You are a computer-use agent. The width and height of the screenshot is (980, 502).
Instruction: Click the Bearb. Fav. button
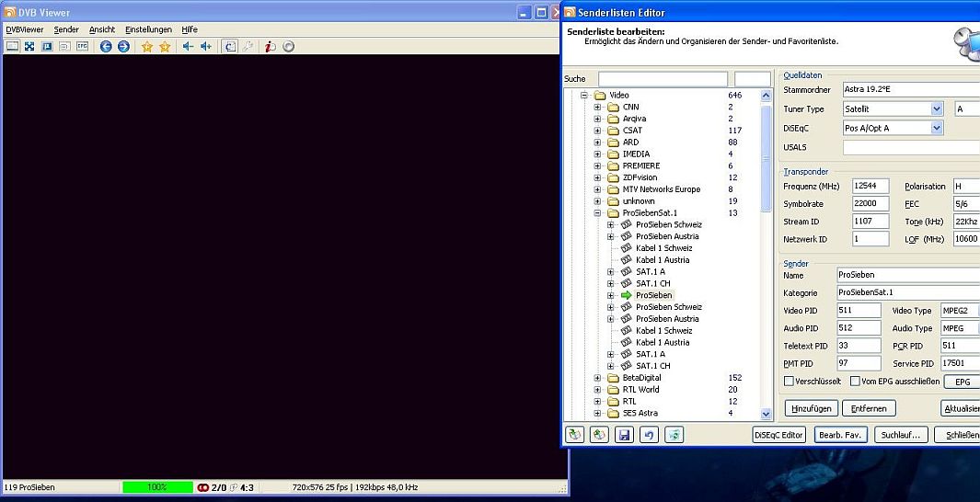tap(840, 435)
